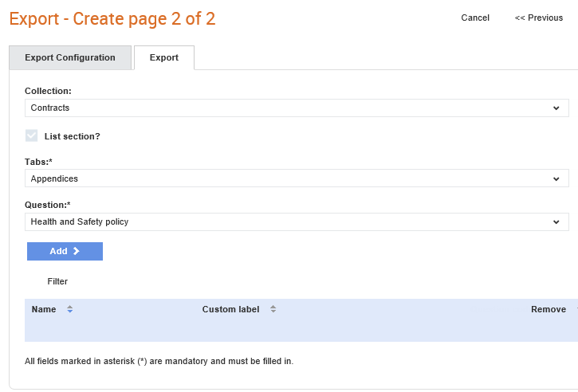Viewport: 578px width, 392px height.
Task: Click the Tabs field chevron arrow
Action: (x=556, y=178)
